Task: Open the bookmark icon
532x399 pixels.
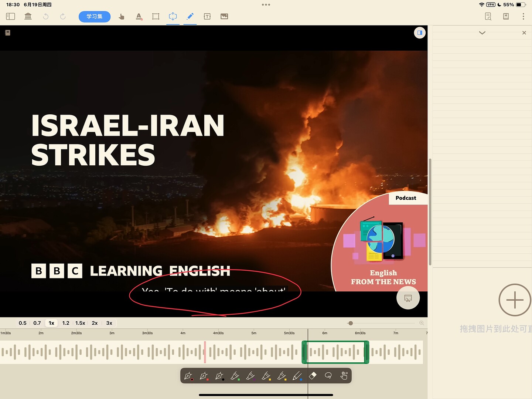Action: pos(506,16)
